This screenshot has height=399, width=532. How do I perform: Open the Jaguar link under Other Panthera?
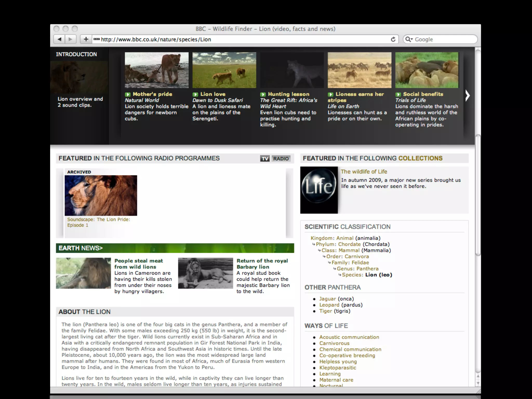pos(327,299)
